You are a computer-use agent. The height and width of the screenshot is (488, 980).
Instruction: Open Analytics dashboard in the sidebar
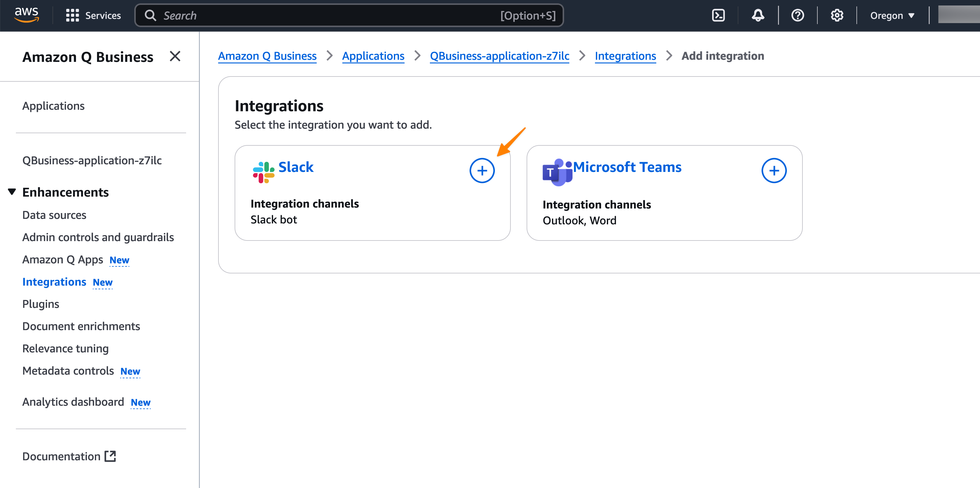(x=73, y=402)
